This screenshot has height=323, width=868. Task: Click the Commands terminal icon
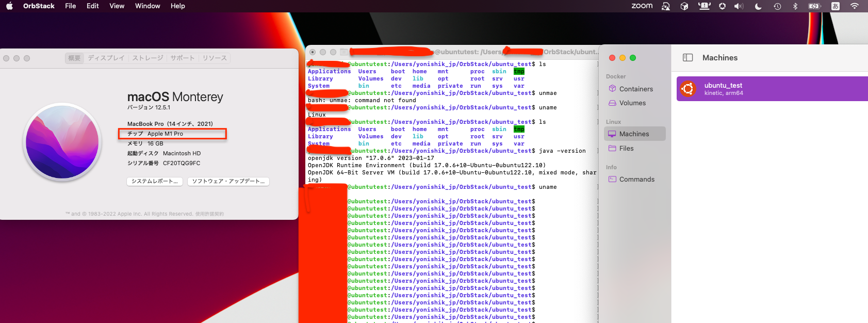pos(612,179)
